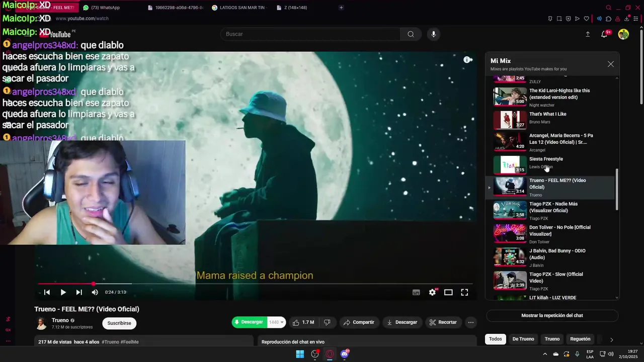The height and width of the screenshot is (362, 644).
Task: Open the YouTube account avatar menu
Action: point(623,34)
